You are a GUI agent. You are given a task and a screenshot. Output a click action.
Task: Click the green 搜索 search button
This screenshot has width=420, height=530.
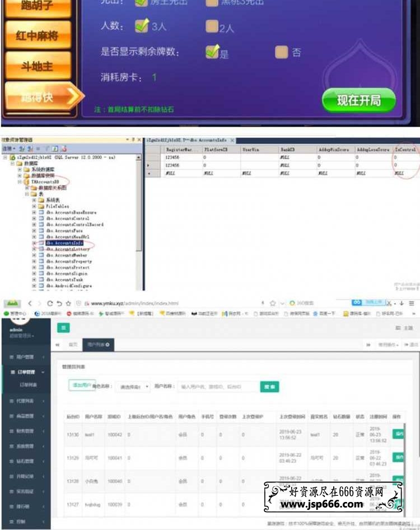pos(269,387)
